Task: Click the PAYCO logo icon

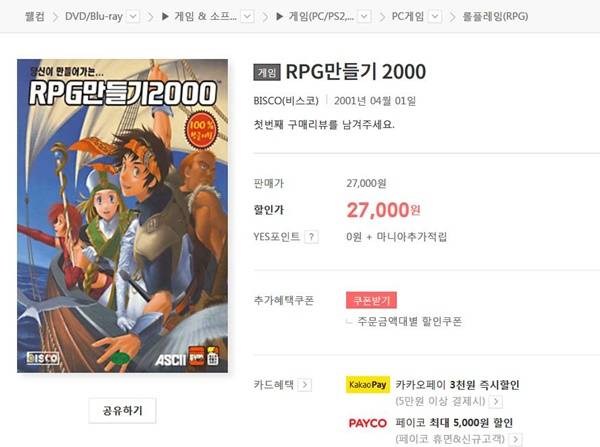Action: 368,423
